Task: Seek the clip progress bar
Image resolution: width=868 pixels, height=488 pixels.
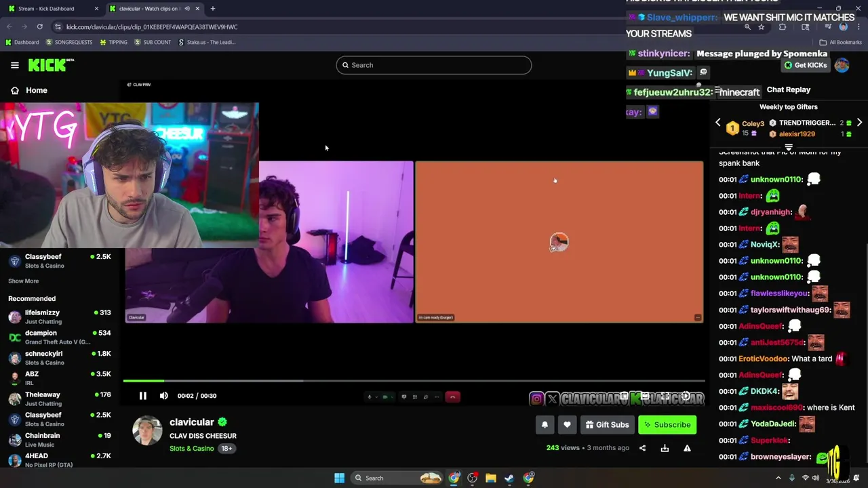Action: (x=414, y=381)
